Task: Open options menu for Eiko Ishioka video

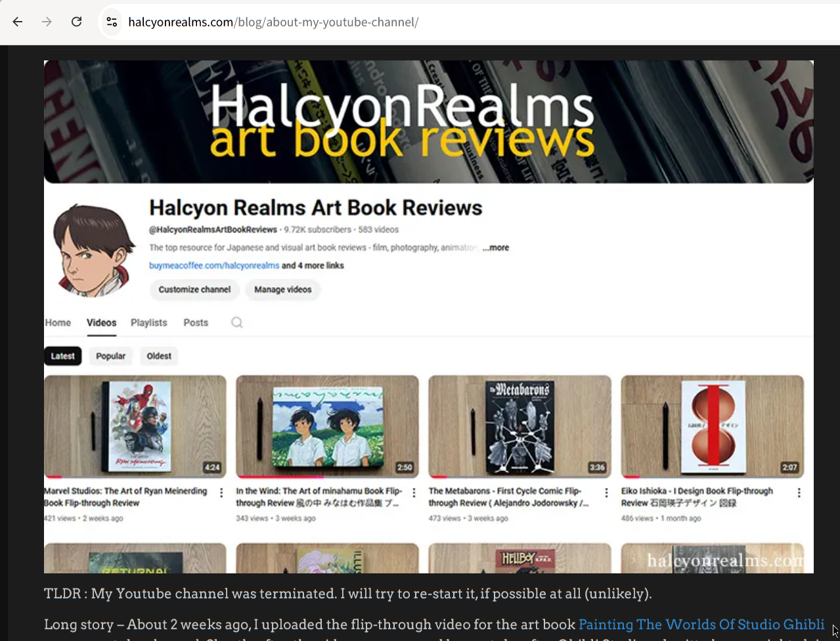Action: pos(799,493)
